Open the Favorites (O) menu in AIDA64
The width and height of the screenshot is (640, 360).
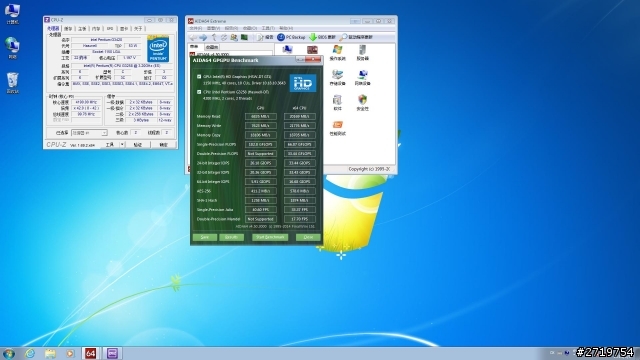coord(249,28)
